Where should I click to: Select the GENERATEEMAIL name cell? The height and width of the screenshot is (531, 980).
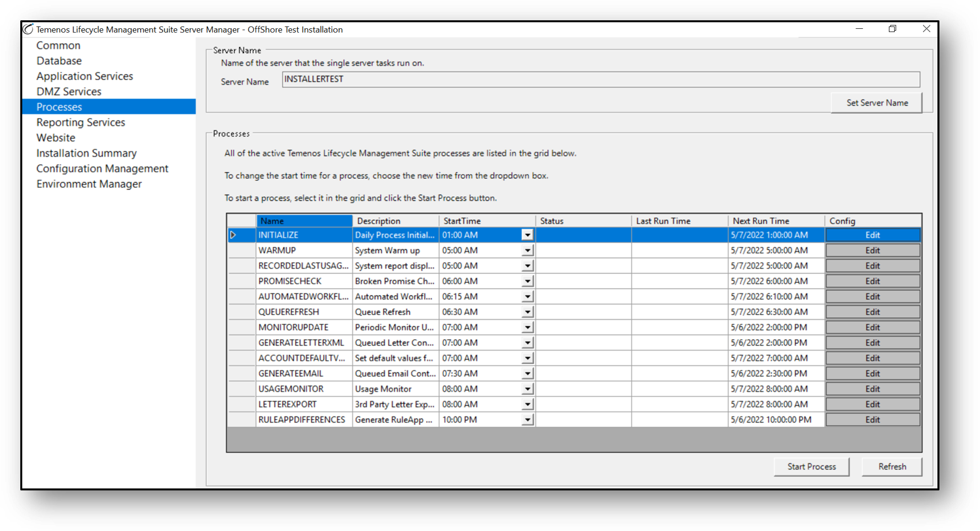click(x=304, y=373)
